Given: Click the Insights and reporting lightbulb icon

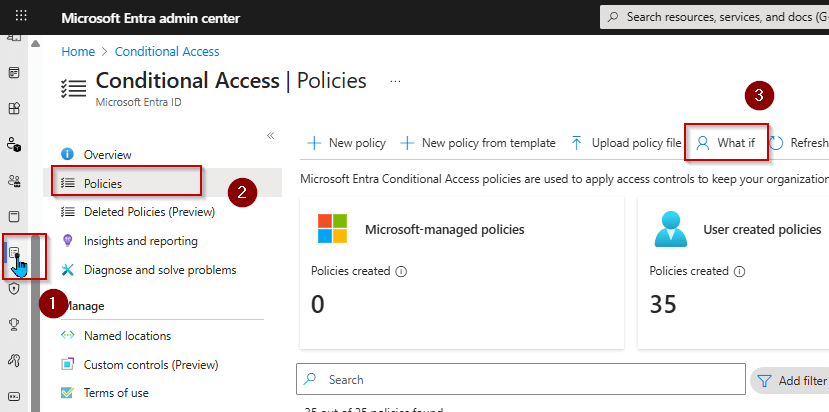Looking at the screenshot, I should (x=68, y=241).
